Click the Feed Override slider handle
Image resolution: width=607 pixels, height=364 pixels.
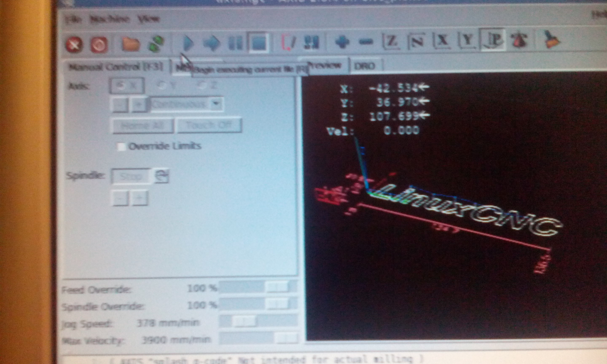[x=277, y=287]
